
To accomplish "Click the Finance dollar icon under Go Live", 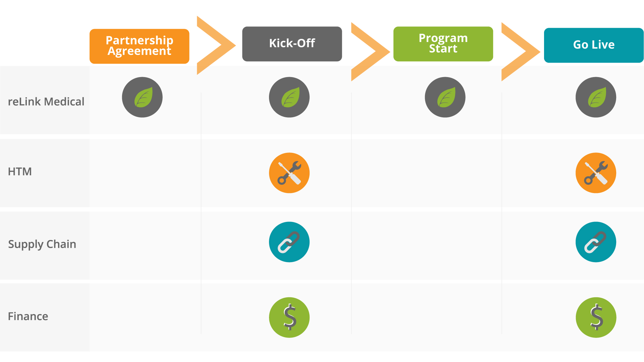I will pyautogui.click(x=596, y=317).
